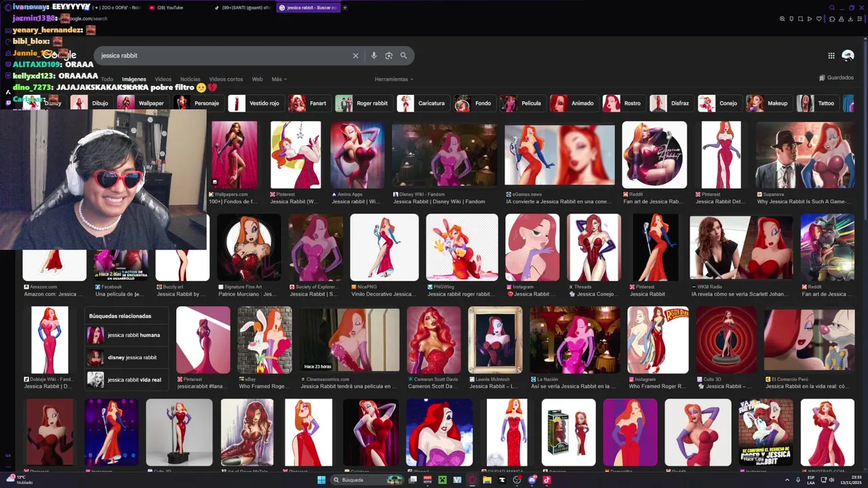The height and width of the screenshot is (488, 868).
Task: Clear the search box with X icon
Action: tap(355, 56)
